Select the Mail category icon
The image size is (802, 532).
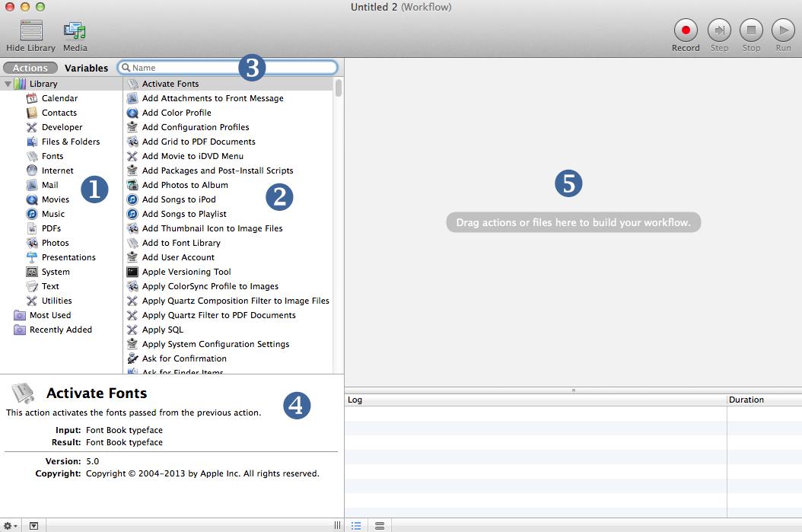[x=32, y=185]
